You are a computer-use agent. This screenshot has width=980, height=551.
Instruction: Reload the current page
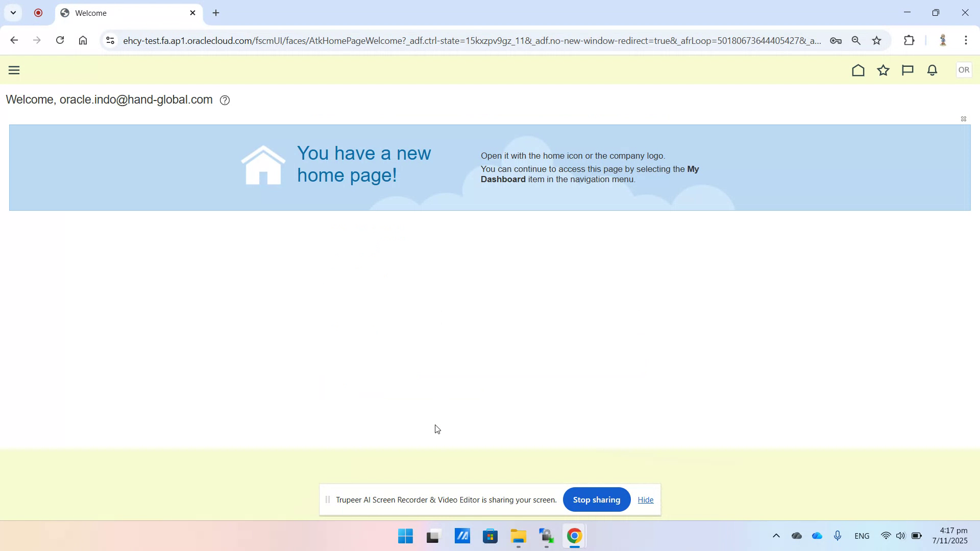click(x=60, y=40)
